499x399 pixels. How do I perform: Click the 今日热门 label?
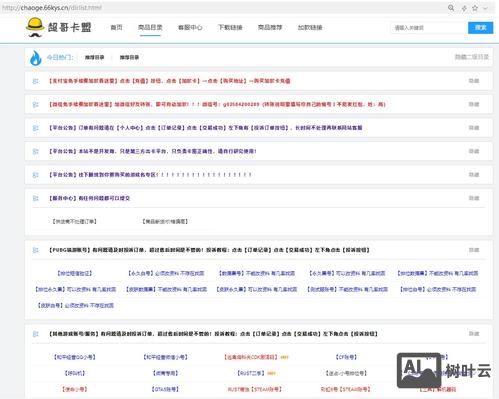(x=60, y=57)
